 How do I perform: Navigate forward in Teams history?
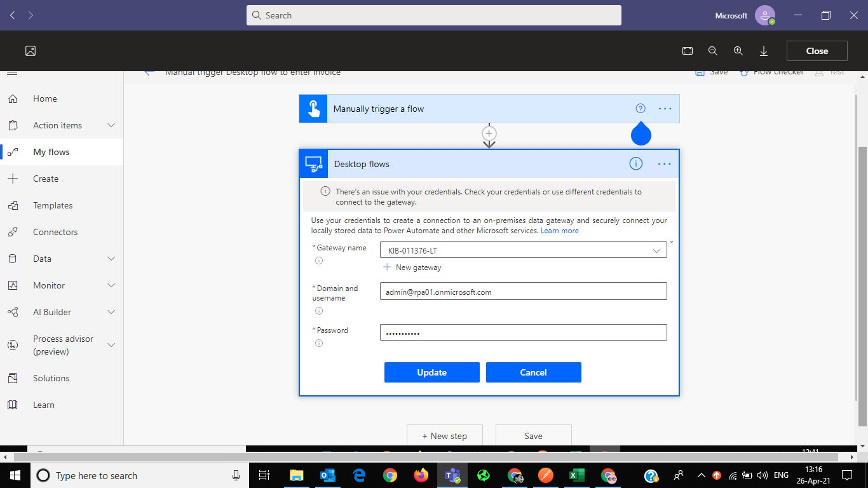click(31, 15)
